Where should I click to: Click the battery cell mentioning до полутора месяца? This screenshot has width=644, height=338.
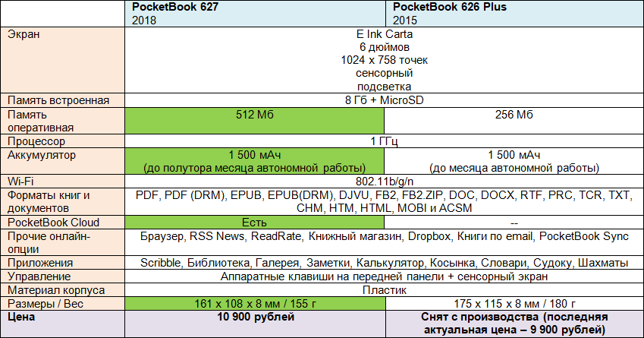click(255, 161)
